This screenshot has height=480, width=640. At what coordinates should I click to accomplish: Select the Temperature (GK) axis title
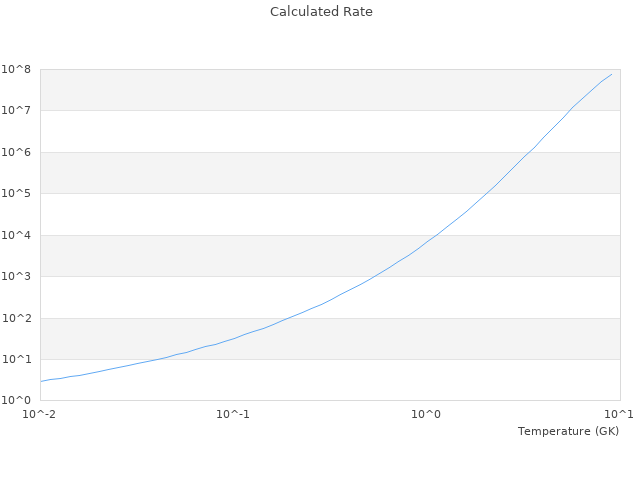(x=568, y=431)
